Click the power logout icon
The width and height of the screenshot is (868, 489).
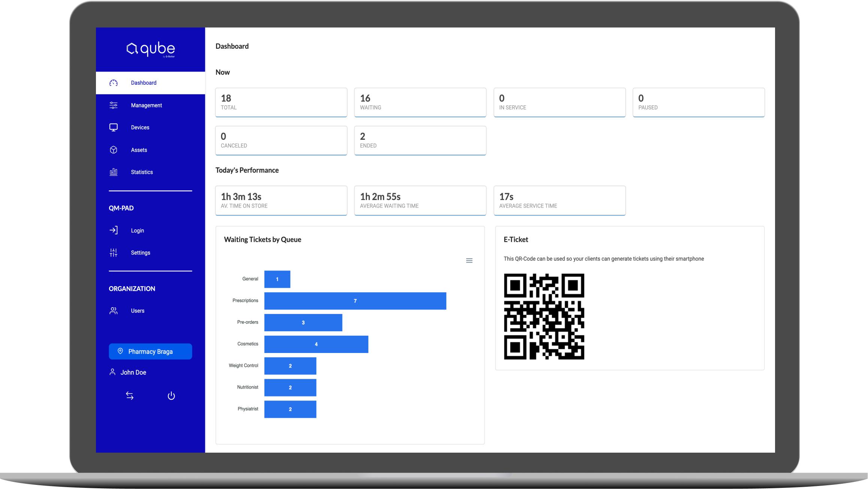click(x=171, y=396)
